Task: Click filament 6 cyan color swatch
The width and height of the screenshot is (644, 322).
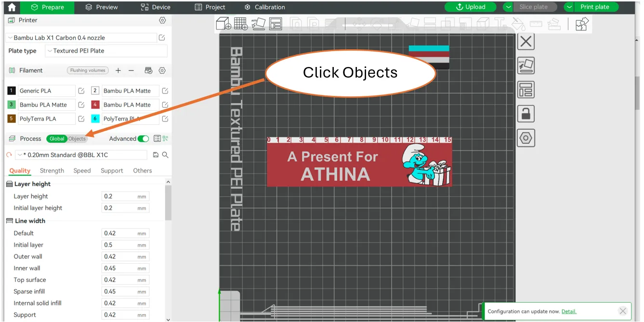Action: pos(95,119)
